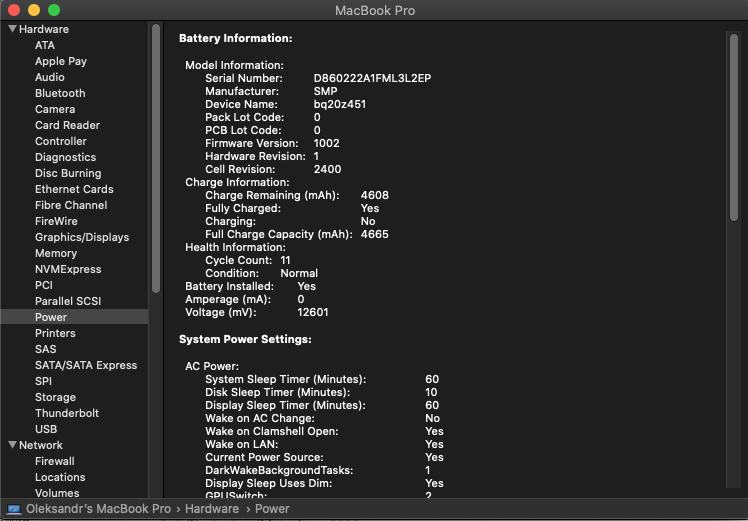Select Disc Burning entry
Screen dimensions: 748x521
(x=68, y=173)
